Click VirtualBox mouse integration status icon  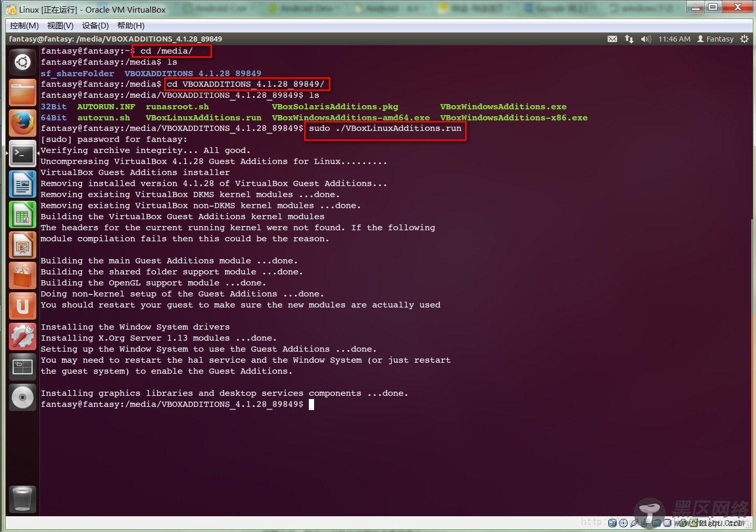coord(682,523)
